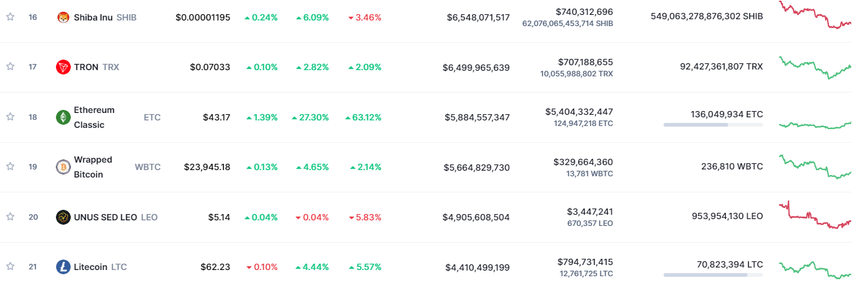Open the Litecoin name link
This screenshot has height=288, width=868.
click(x=91, y=267)
